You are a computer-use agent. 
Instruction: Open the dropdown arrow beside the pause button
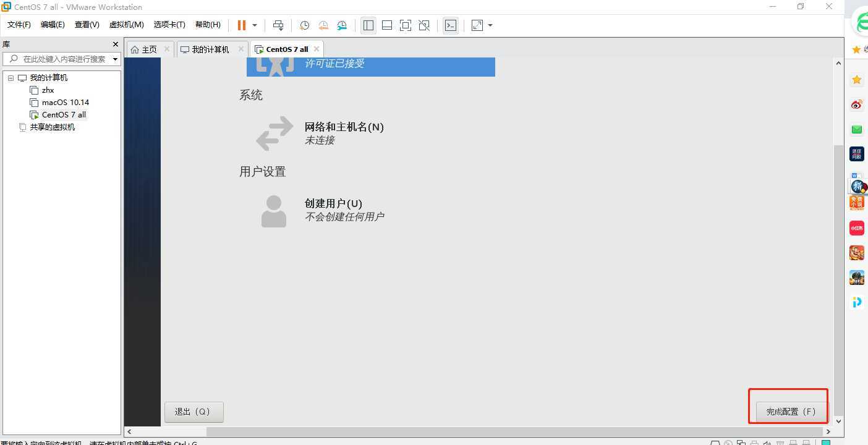[x=255, y=25]
